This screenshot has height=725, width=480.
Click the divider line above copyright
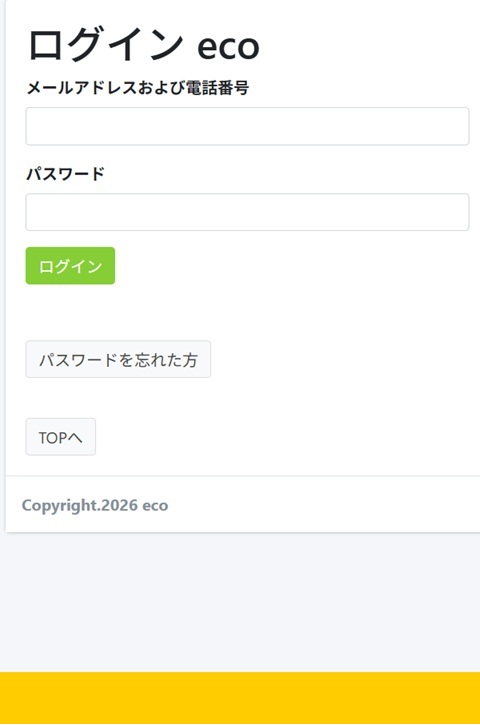coord(243,475)
